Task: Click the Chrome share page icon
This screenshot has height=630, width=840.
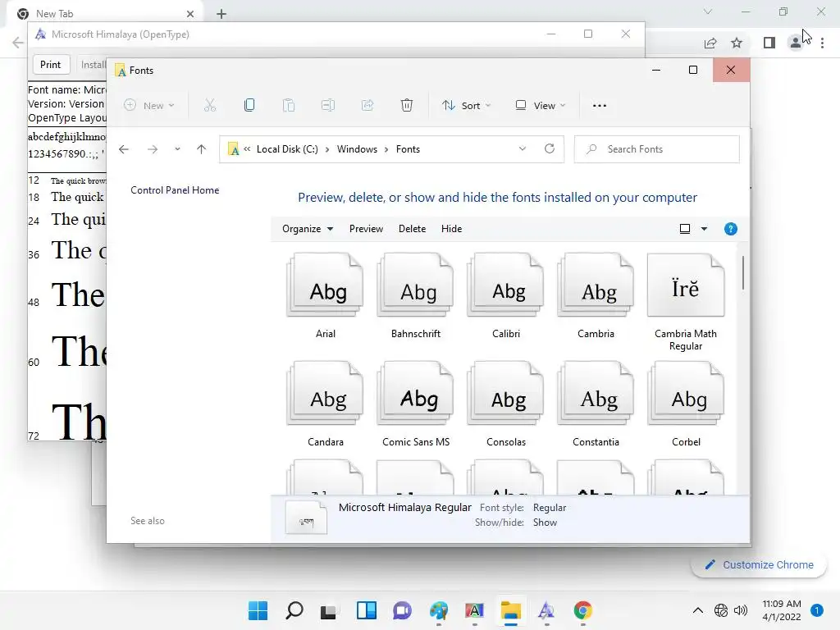Action: (710, 43)
